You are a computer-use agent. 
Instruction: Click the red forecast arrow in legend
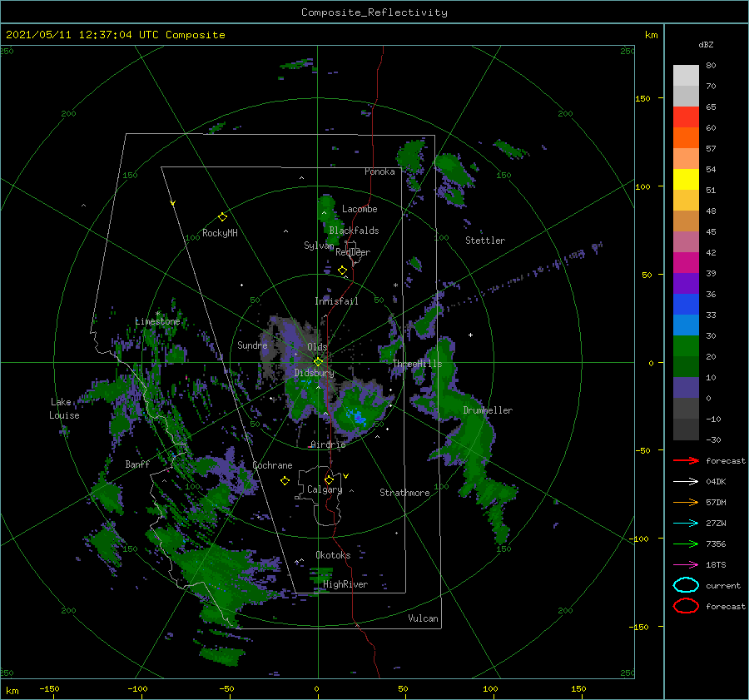point(686,460)
